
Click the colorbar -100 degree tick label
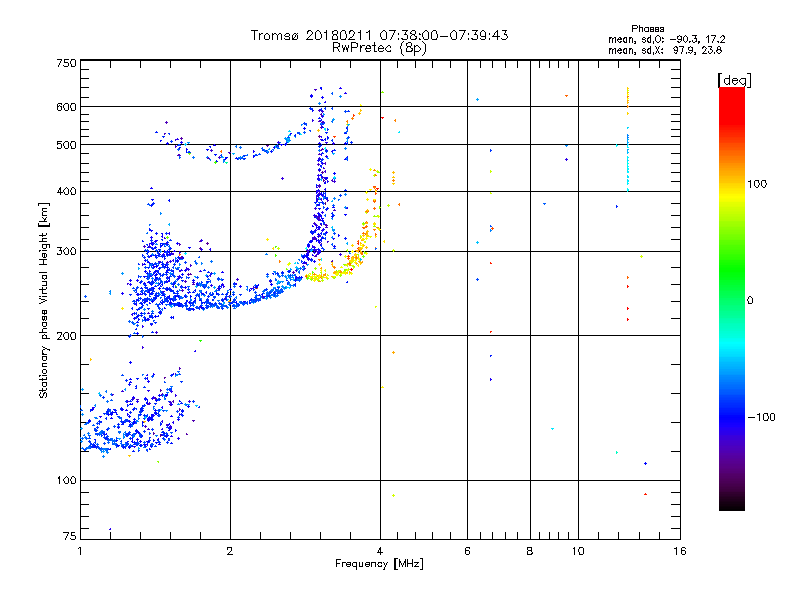coord(761,417)
